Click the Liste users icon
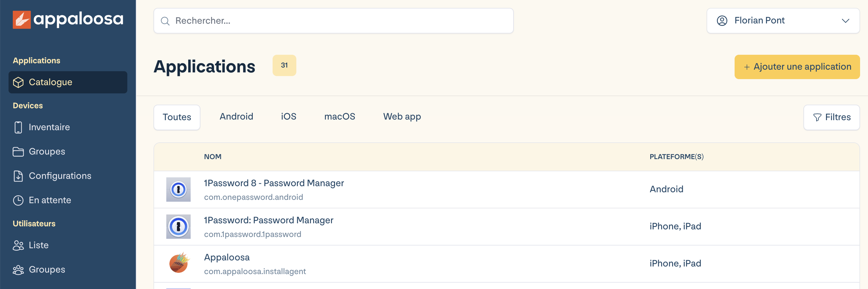 pos(18,245)
